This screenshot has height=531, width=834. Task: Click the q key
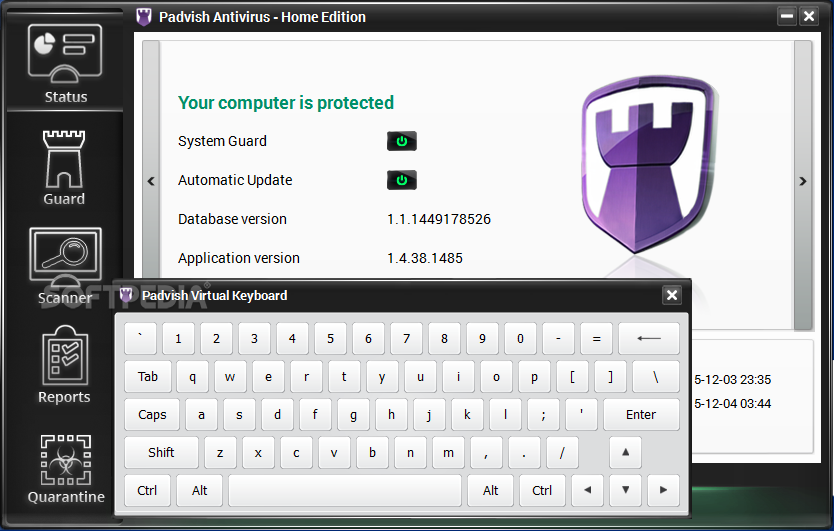193,377
